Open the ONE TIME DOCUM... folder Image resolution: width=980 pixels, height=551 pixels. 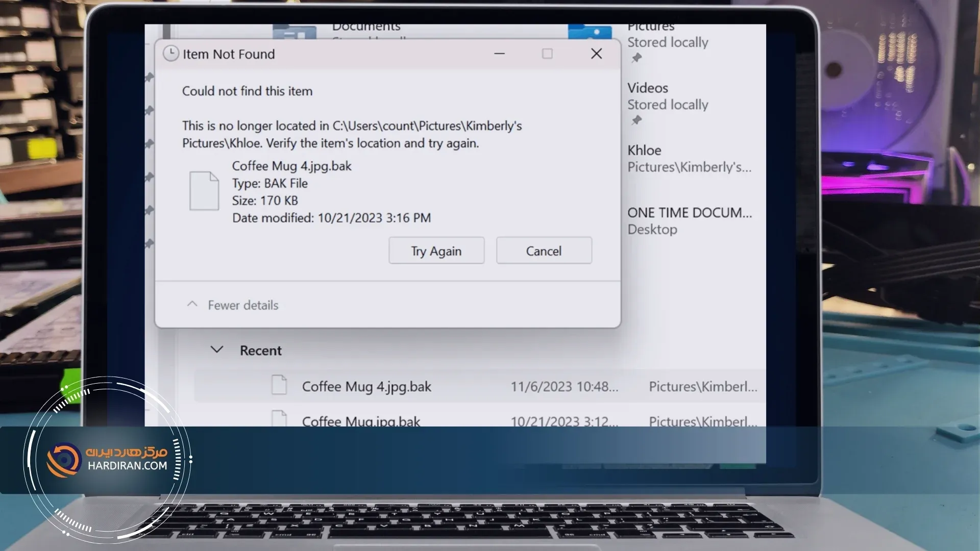(689, 212)
